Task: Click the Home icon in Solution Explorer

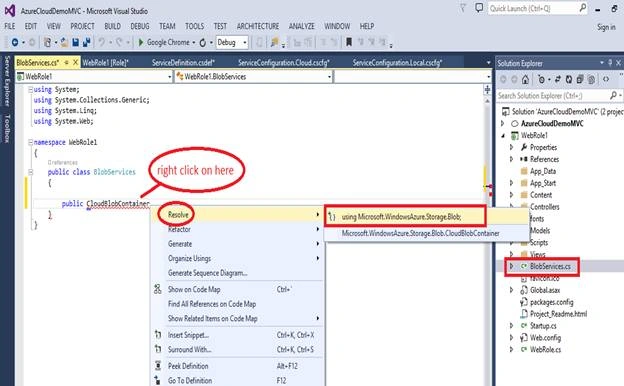Action: [x=525, y=80]
